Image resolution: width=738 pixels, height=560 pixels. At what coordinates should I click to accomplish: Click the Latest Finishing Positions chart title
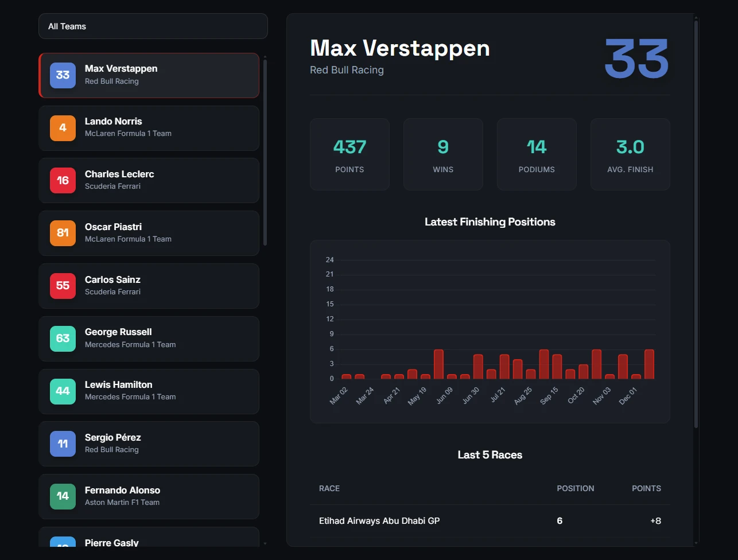pos(490,222)
